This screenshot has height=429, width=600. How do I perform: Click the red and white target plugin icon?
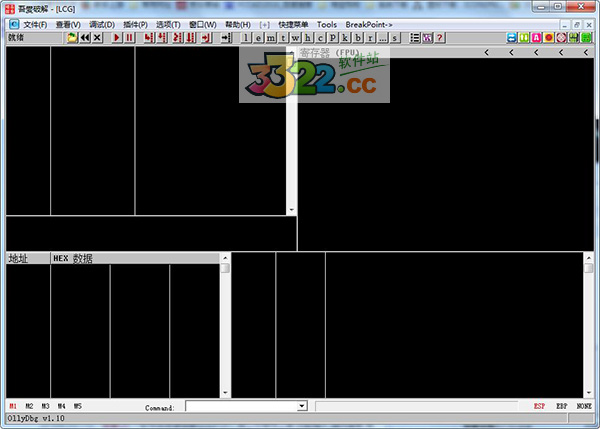click(x=561, y=38)
